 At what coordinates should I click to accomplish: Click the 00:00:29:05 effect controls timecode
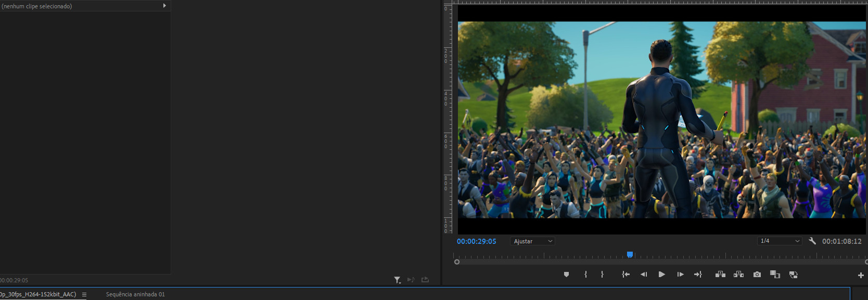coord(14,280)
